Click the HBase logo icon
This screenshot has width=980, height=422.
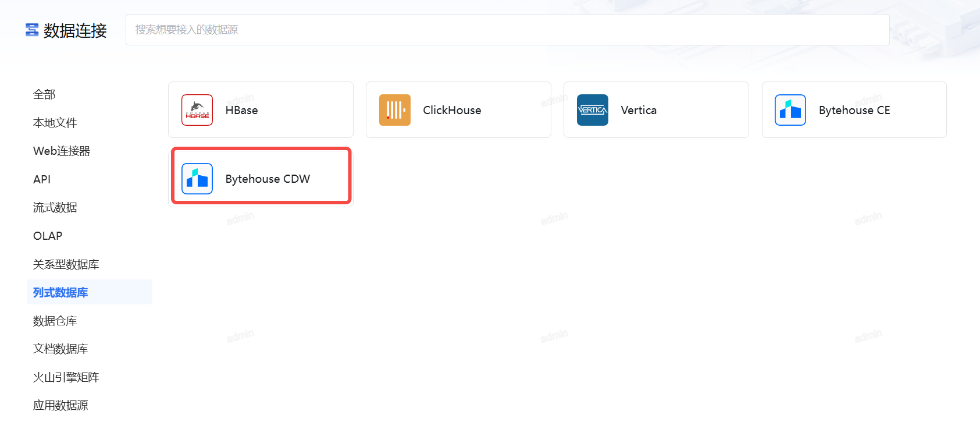coord(197,110)
